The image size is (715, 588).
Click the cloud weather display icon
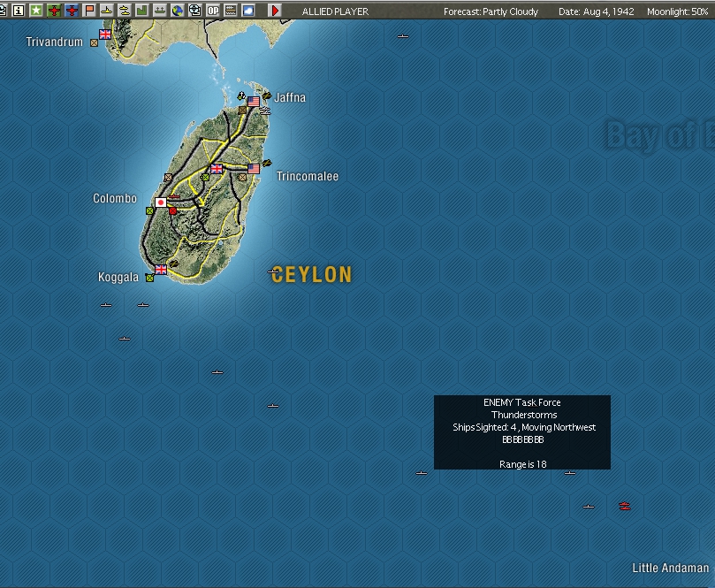(x=247, y=10)
